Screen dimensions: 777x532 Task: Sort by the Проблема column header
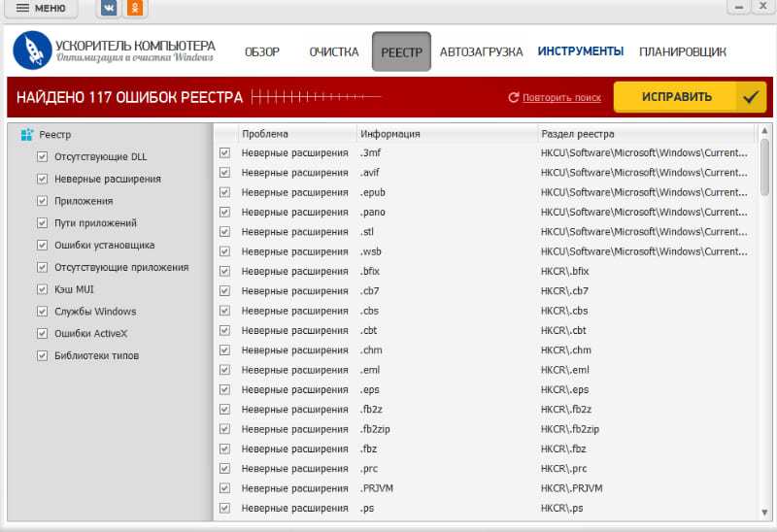point(297,134)
